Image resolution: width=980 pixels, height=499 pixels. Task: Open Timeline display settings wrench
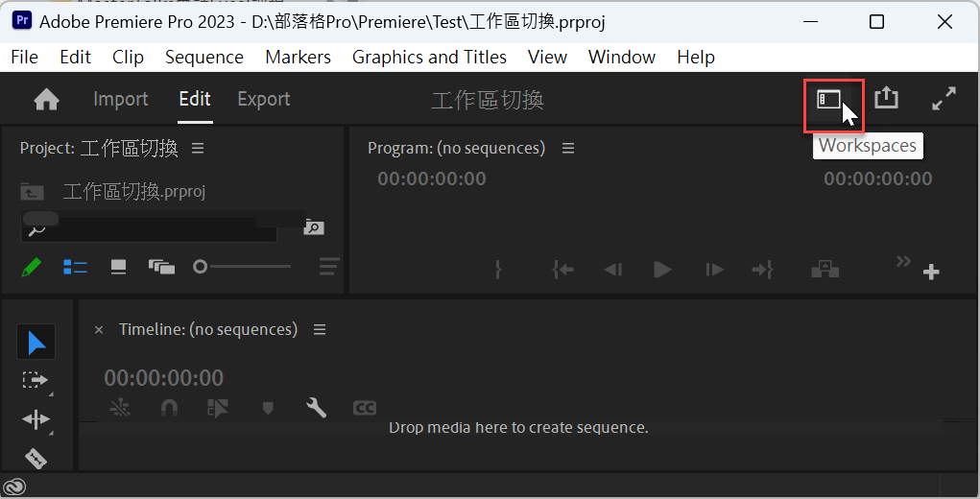[316, 408]
